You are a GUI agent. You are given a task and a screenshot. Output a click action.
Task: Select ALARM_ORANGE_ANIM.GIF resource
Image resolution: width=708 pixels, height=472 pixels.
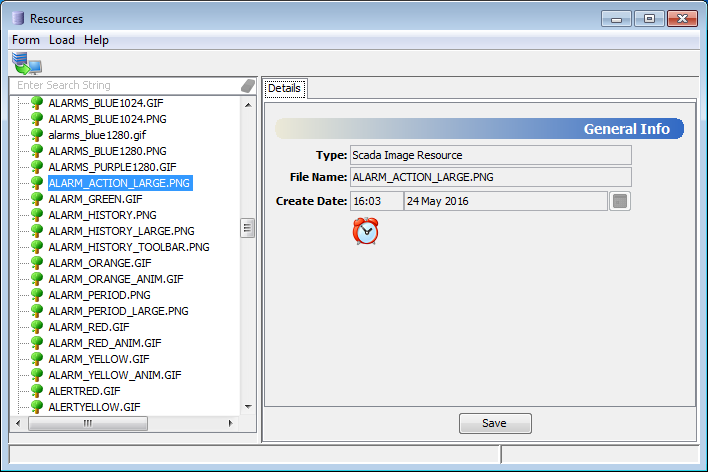(116, 279)
